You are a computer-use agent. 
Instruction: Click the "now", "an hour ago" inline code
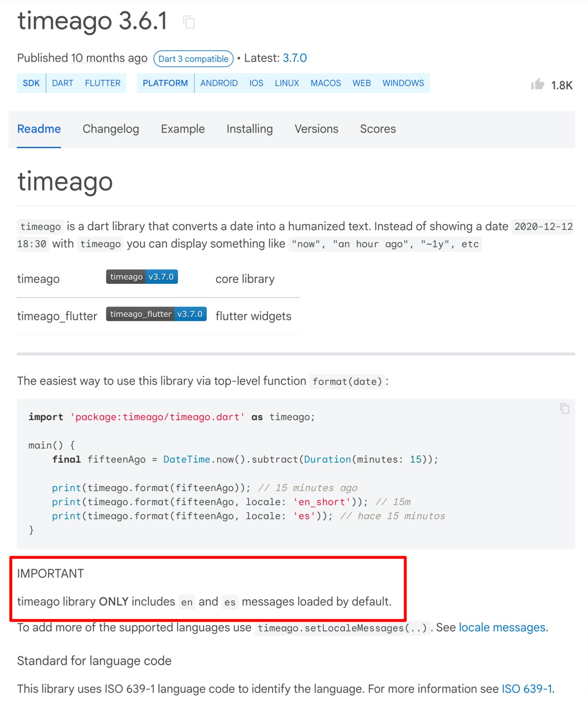pyautogui.click(x=385, y=244)
